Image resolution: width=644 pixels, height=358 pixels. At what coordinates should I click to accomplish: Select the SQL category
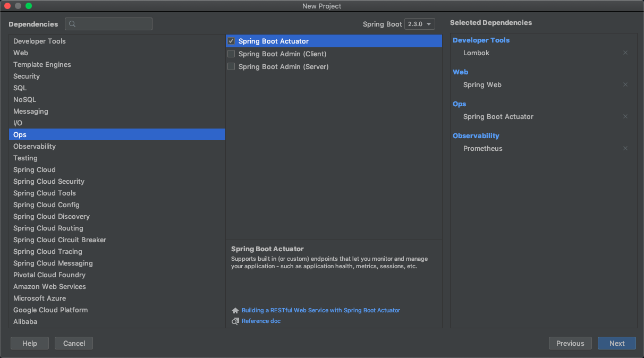pyautogui.click(x=117, y=88)
